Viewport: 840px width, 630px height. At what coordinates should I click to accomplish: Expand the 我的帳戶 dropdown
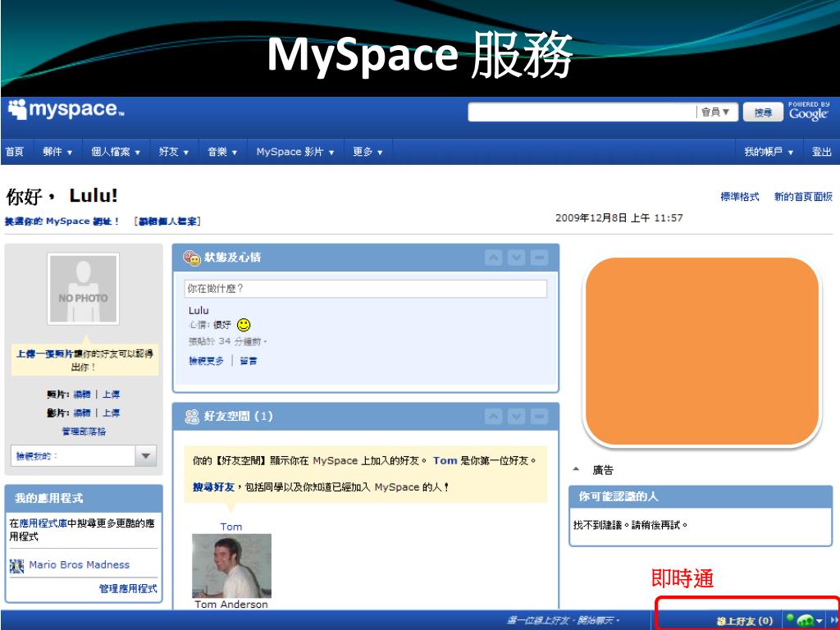[769, 152]
